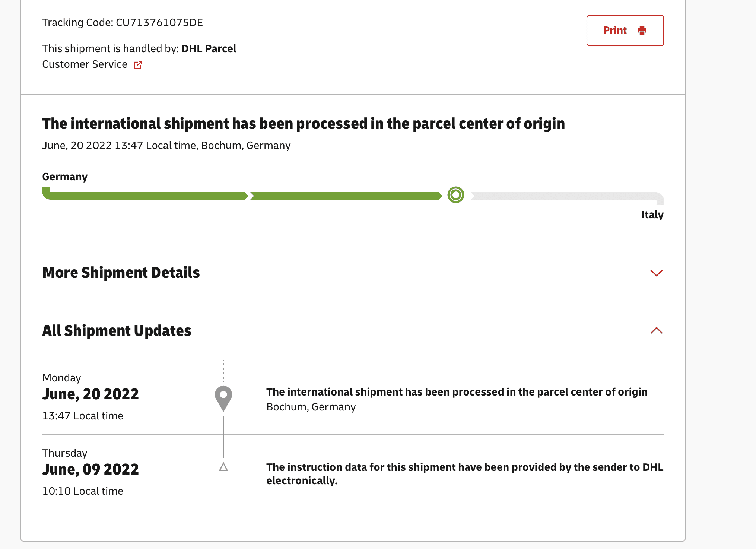Click the Italy destination label
Screen dimensions: 756x549
click(x=652, y=215)
